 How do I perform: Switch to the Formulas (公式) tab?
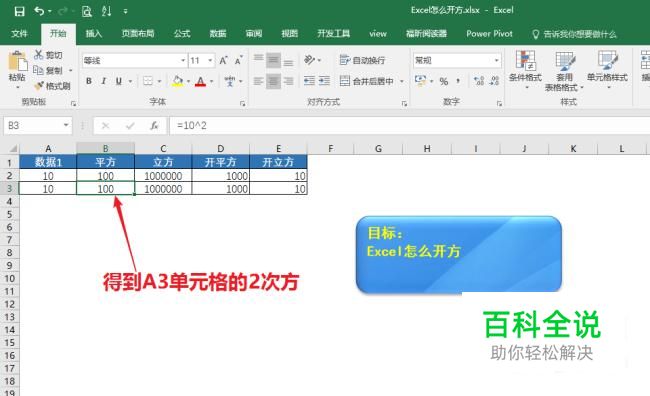coord(182,34)
